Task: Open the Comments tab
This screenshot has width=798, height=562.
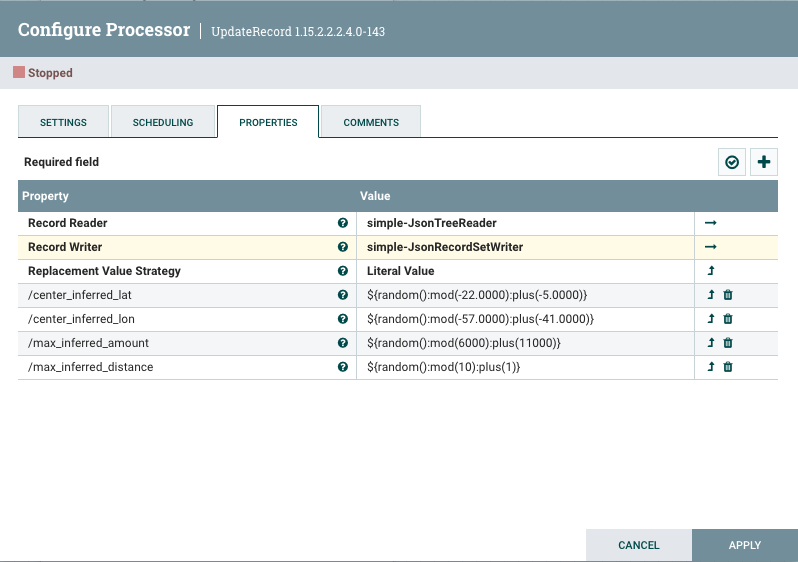Action: 371,122
